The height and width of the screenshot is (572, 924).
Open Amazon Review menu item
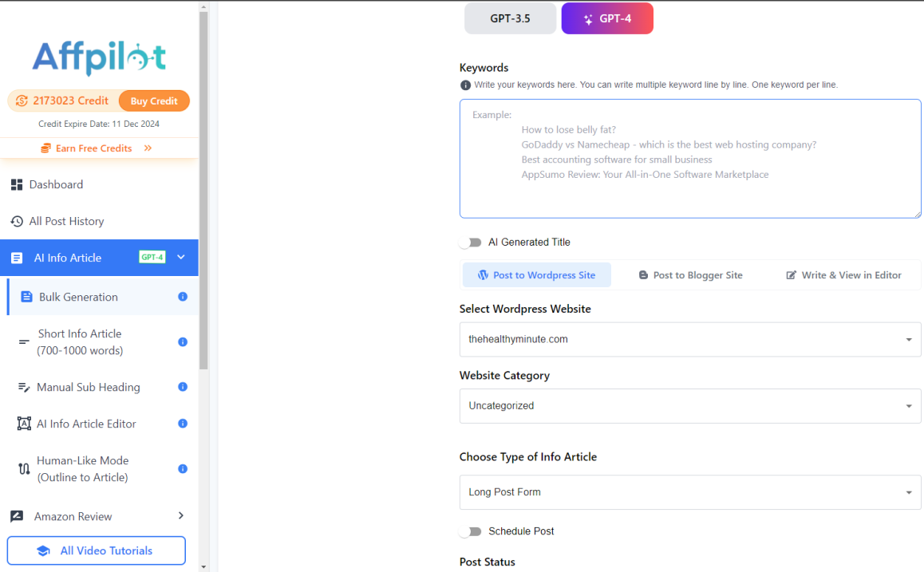pyautogui.click(x=99, y=517)
